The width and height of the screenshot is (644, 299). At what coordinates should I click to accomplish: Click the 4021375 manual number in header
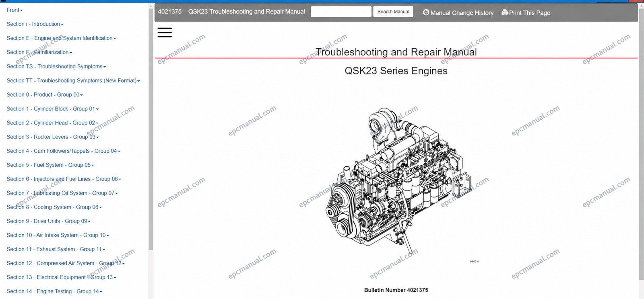pyautogui.click(x=169, y=12)
